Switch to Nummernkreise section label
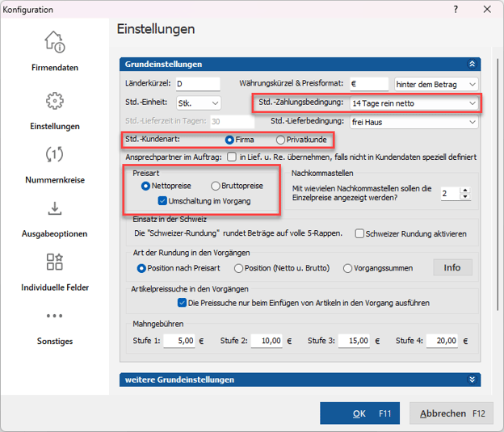 pyautogui.click(x=55, y=180)
